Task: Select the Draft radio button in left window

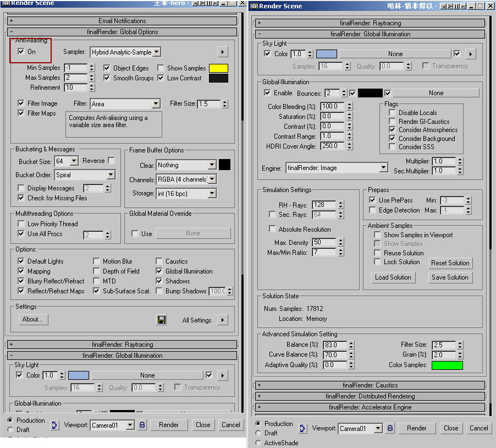Action: 10,430
